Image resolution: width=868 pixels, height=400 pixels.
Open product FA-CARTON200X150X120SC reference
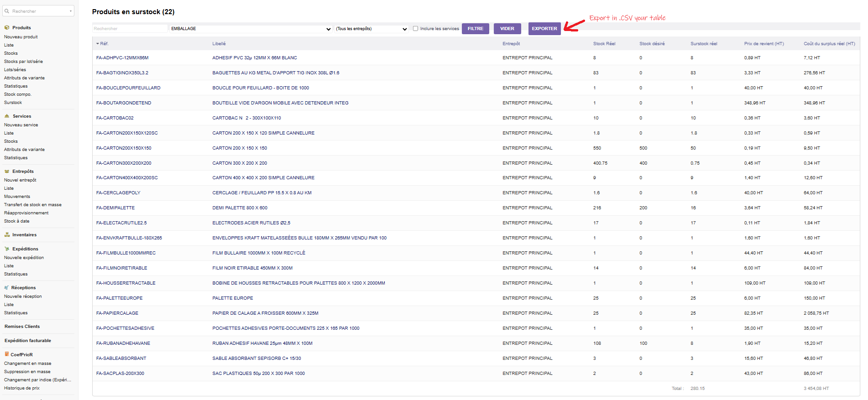tap(127, 133)
